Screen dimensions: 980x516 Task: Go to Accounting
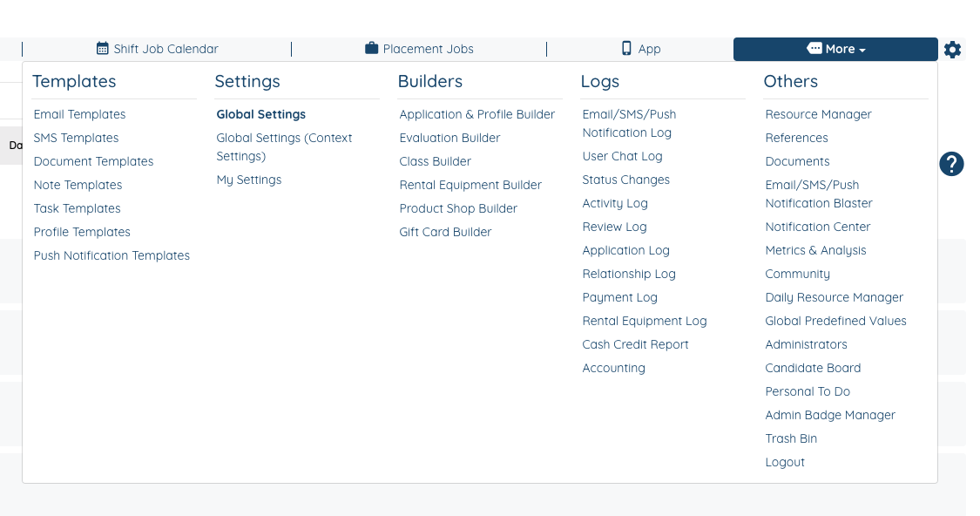click(614, 369)
